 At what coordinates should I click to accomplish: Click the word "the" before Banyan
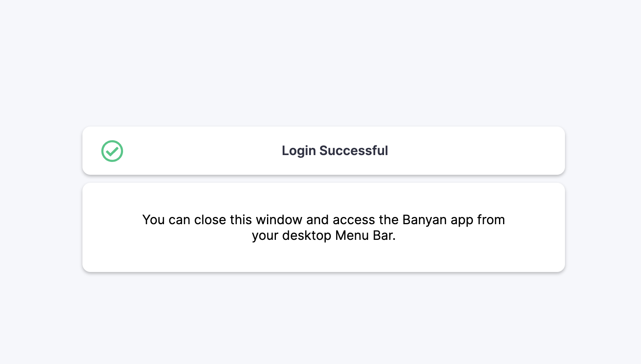pyautogui.click(x=388, y=220)
